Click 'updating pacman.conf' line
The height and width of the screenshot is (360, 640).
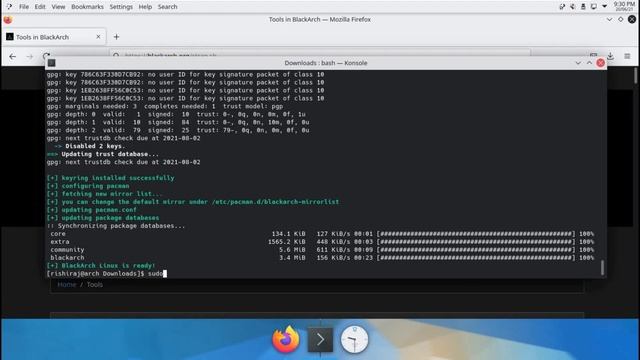92,210
